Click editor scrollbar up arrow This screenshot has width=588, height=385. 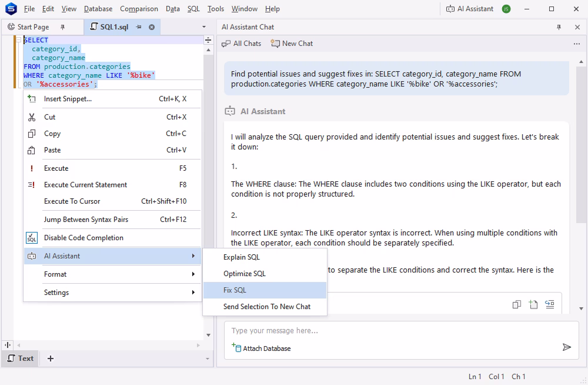[x=208, y=49]
